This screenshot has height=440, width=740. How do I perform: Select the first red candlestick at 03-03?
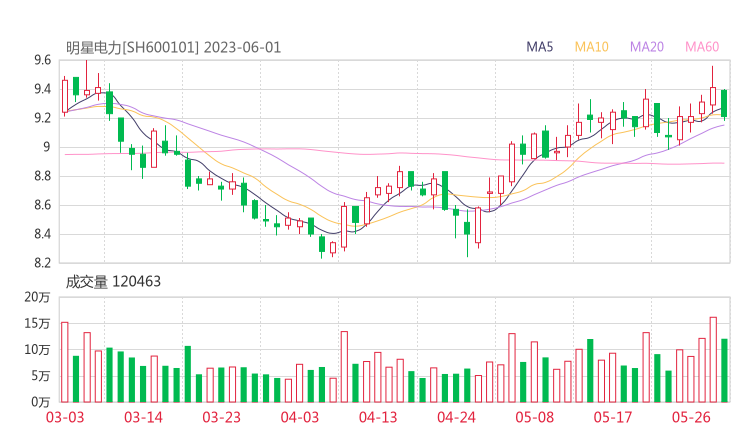(65, 96)
